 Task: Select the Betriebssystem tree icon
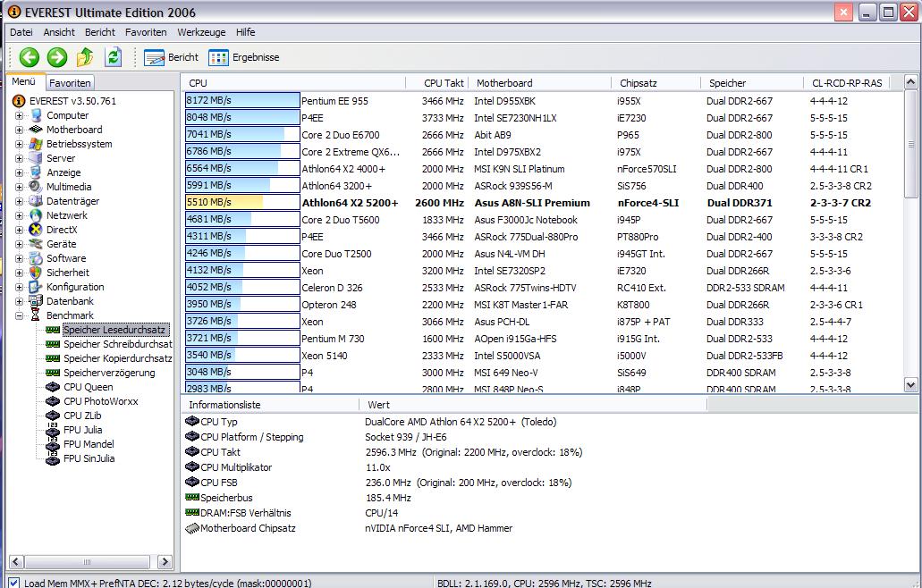(37, 144)
